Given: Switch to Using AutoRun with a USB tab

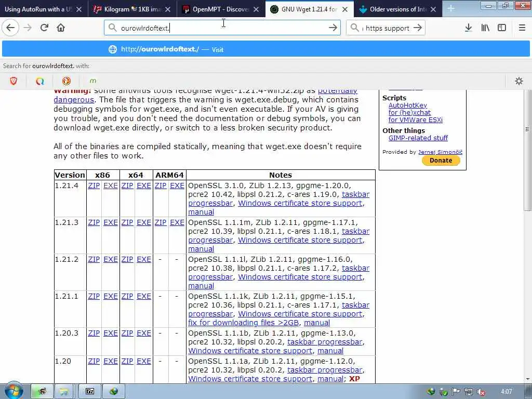Looking at the screenshot, I should point(37,9).
